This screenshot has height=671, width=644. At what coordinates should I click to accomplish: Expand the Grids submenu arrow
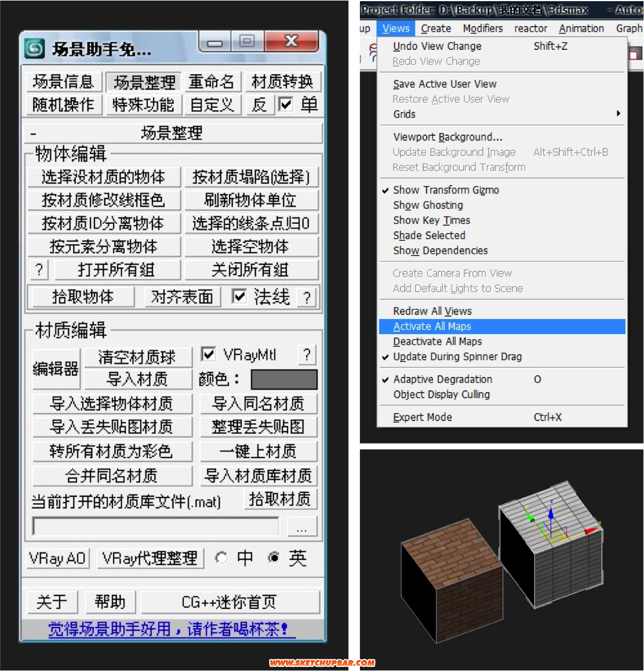pos(618,114)
